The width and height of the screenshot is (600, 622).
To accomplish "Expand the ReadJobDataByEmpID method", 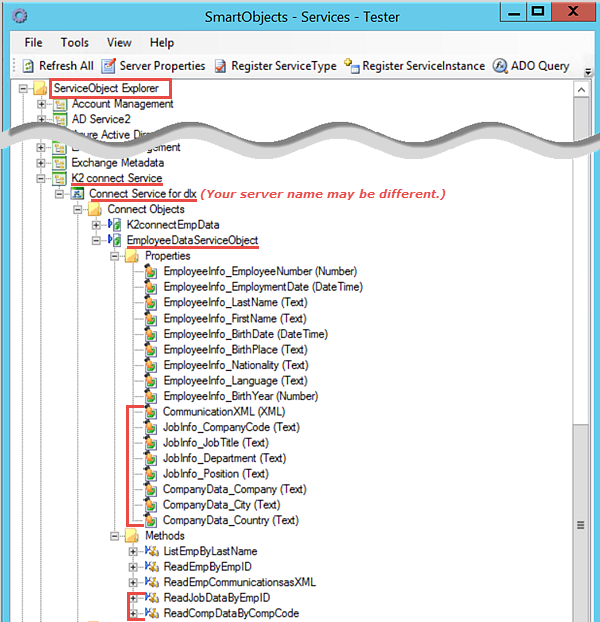I will coord(133,598).
